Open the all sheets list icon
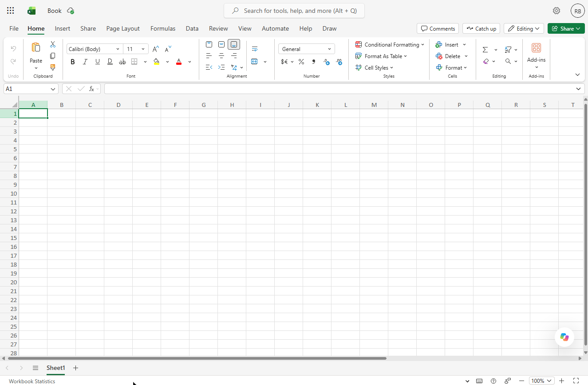Screen dimensions: 588x385 (36, 368)
